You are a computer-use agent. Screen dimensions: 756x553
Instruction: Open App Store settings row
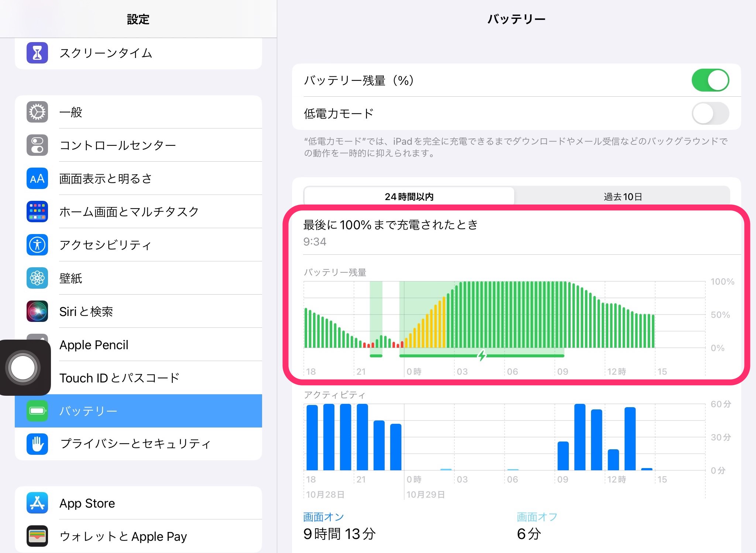click(x=138, y=503)
